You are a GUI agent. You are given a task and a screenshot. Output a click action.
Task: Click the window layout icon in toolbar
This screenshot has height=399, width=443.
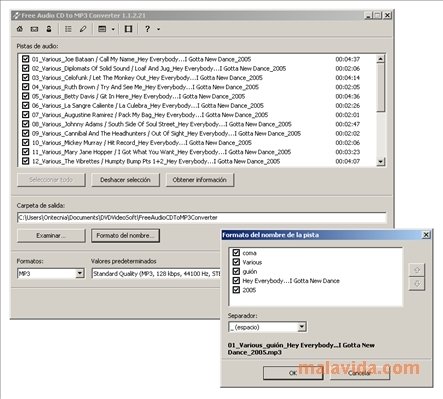click(x=102, y=29)
